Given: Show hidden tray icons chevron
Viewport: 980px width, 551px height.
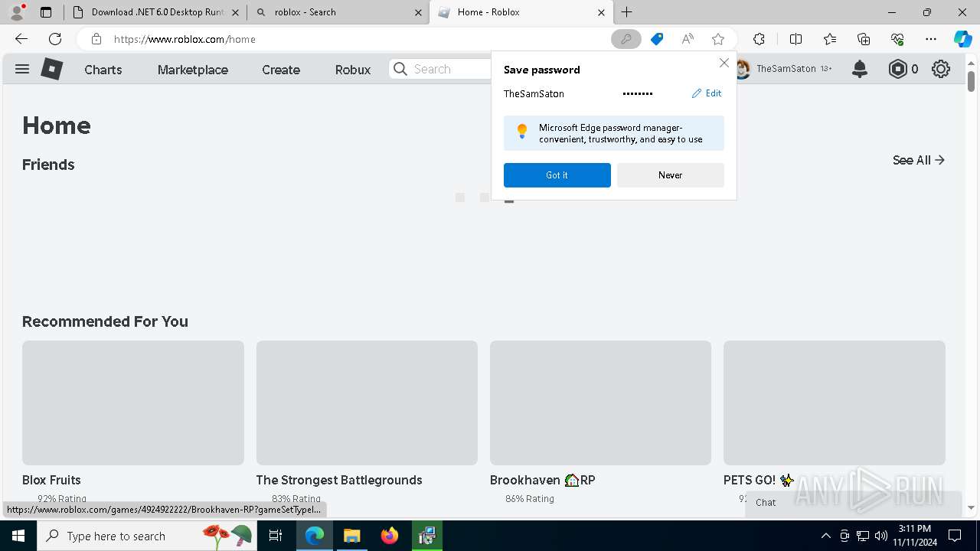Looking at the screenshot, I should pos(825,536).
